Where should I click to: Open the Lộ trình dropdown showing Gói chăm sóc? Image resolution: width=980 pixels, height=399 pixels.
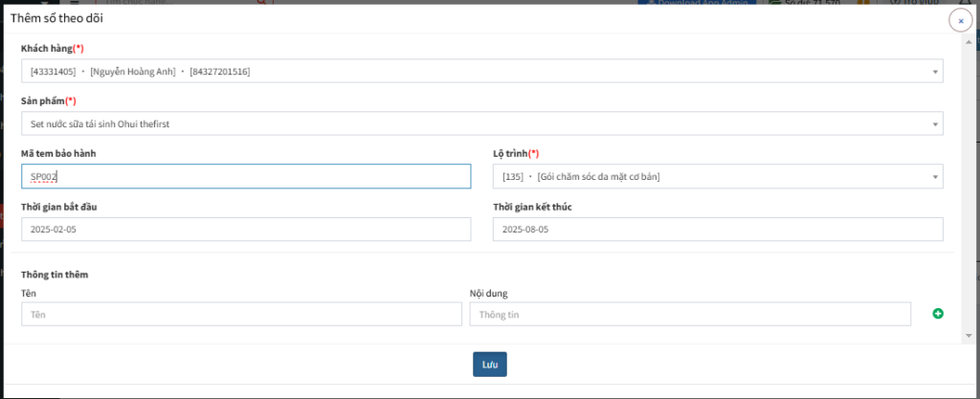pos(718,177)
